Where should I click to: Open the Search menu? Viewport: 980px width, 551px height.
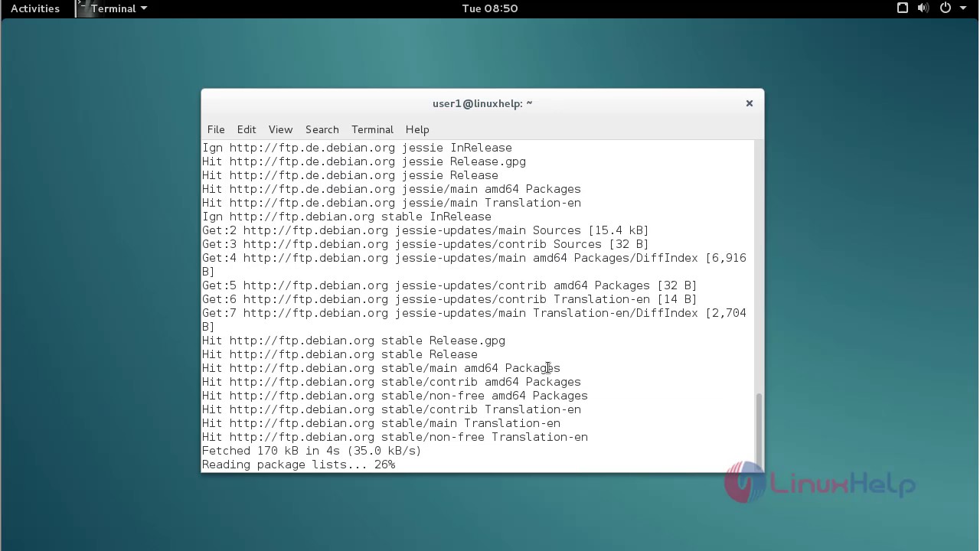(x=322, y=129)
